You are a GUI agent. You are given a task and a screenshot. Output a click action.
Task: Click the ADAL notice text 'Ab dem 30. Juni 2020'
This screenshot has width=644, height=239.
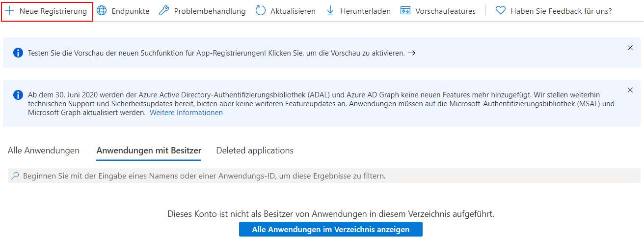pyautogui.click(x=321, y=103)
